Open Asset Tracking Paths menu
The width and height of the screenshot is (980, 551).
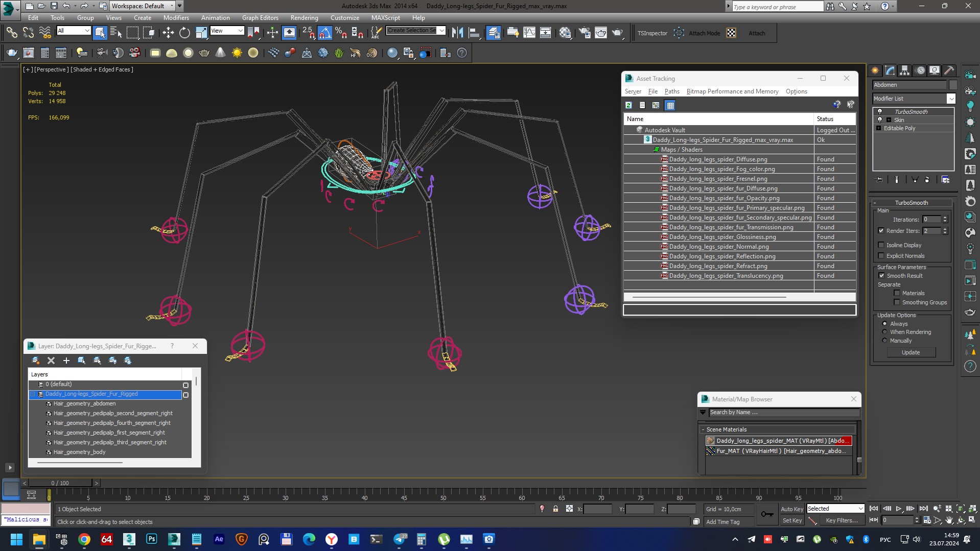click(x=672, y=91)
